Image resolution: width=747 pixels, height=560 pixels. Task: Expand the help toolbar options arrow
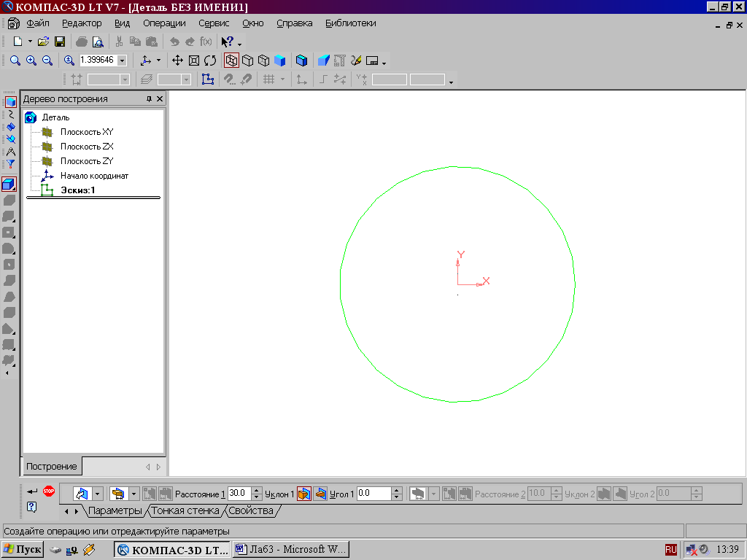point(239,44)
